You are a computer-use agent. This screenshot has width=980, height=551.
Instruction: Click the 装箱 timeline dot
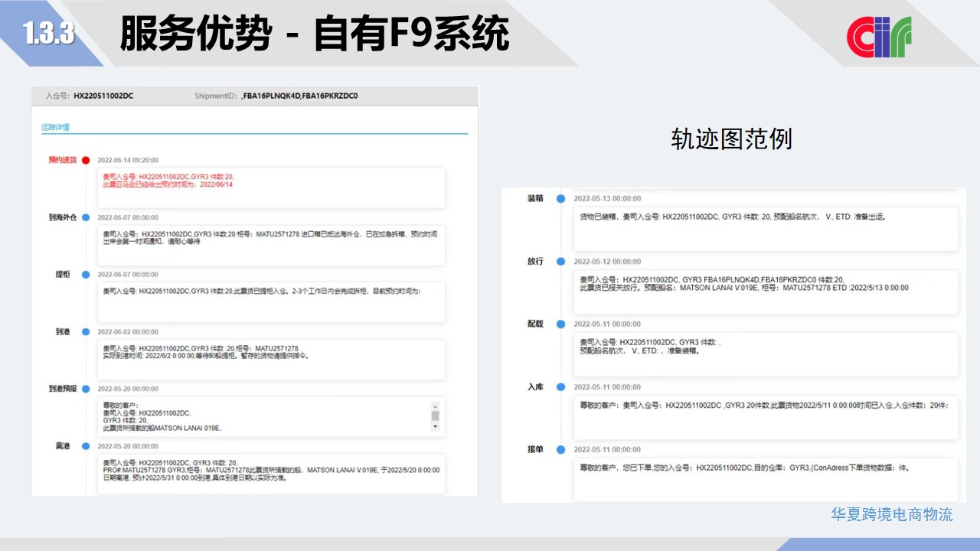pos(561,198)
